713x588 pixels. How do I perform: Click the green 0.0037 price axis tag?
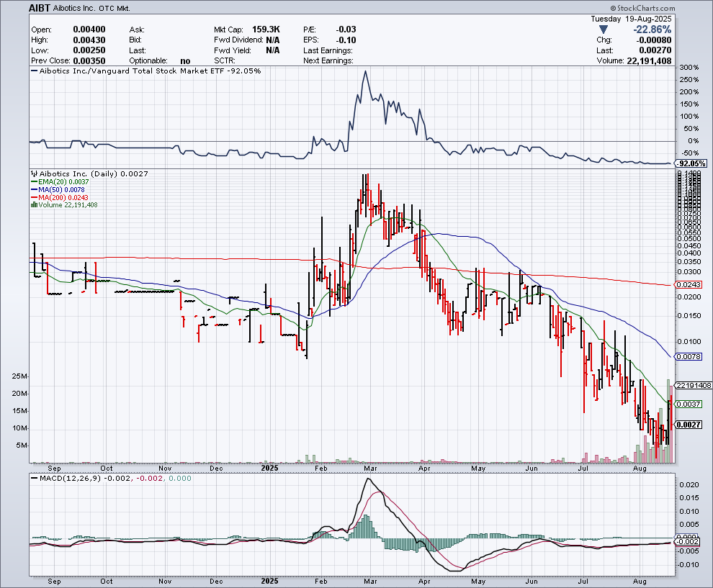click(689, 404)
